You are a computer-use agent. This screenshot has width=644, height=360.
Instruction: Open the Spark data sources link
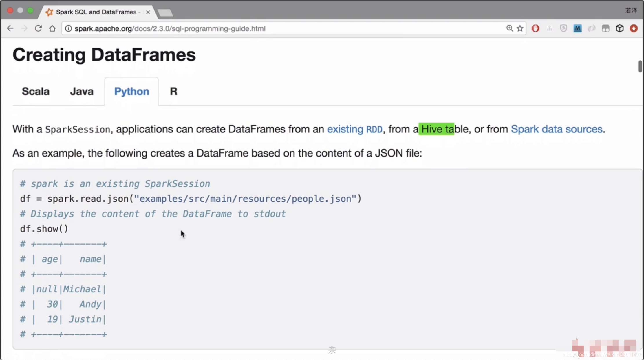(557, 129)
